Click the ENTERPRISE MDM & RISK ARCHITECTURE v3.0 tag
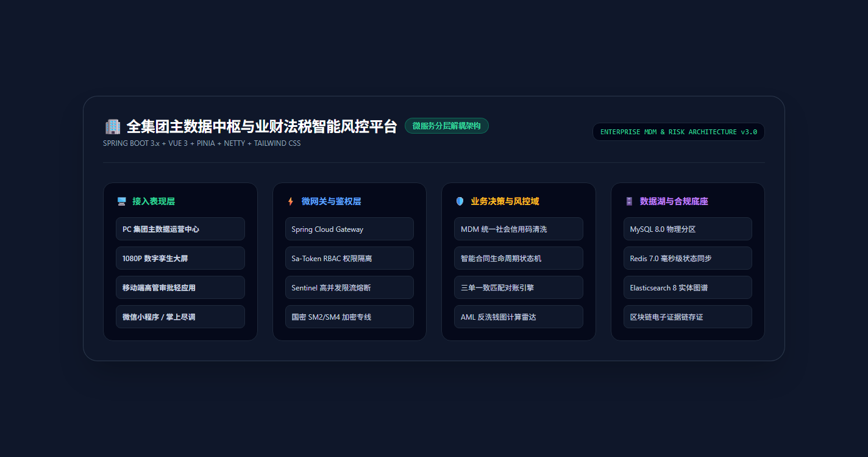This screenshot has width=868, height=457. [678, 132]
